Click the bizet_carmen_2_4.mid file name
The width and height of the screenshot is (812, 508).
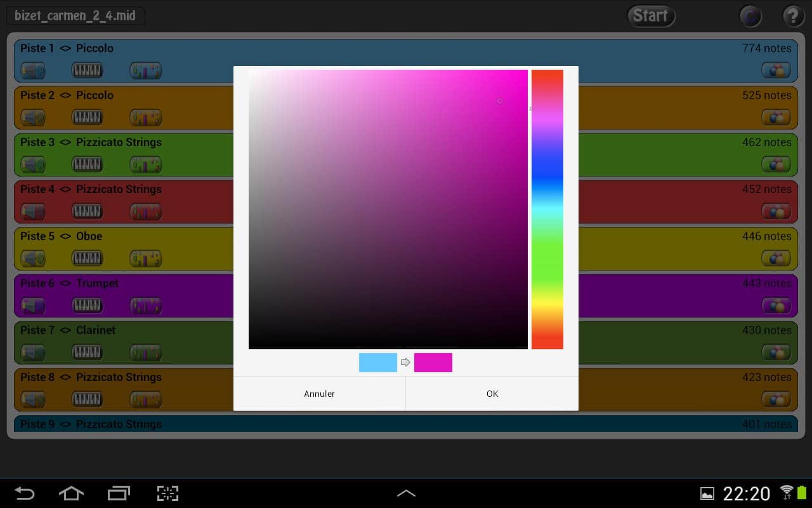[75, 16]
